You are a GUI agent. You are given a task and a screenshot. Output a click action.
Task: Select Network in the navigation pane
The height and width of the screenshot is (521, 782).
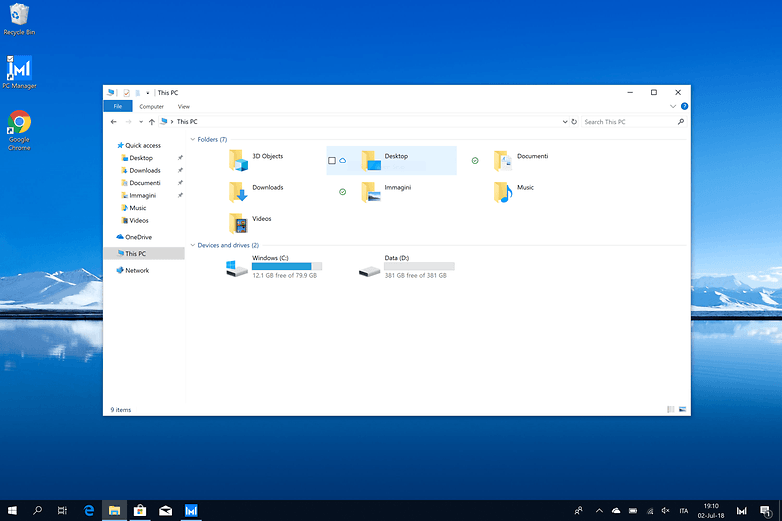[136, 270]
